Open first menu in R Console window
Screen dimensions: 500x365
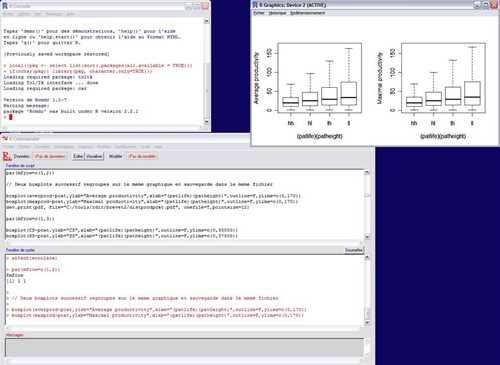click(8, 14)
